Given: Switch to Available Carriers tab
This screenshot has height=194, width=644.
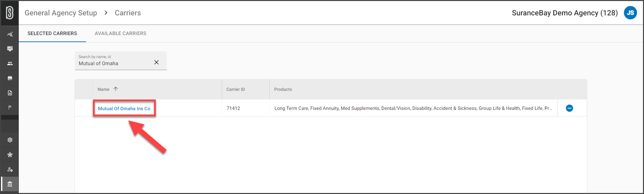Looking at the screenshot, I should tap(120, 33).
